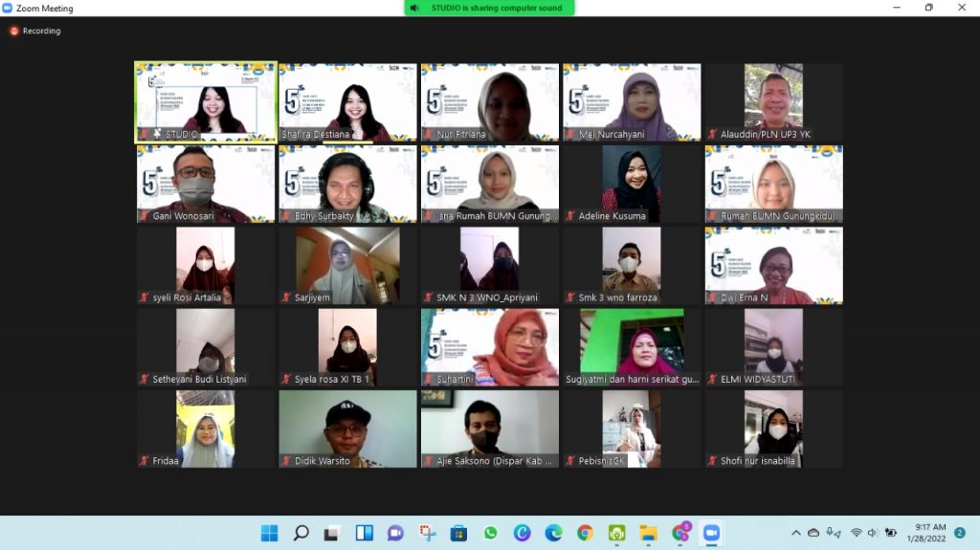Open WhatsApp from the taskbar

point(490,533)
